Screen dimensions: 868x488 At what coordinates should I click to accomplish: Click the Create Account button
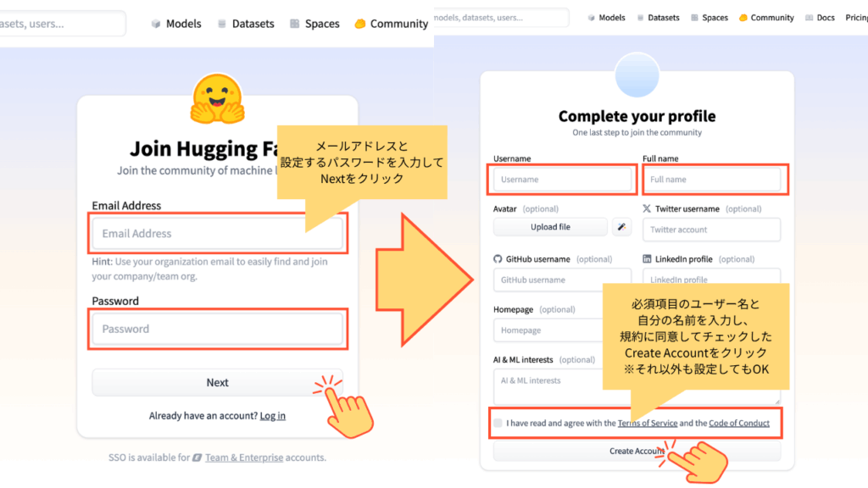[x=637, y=451]
